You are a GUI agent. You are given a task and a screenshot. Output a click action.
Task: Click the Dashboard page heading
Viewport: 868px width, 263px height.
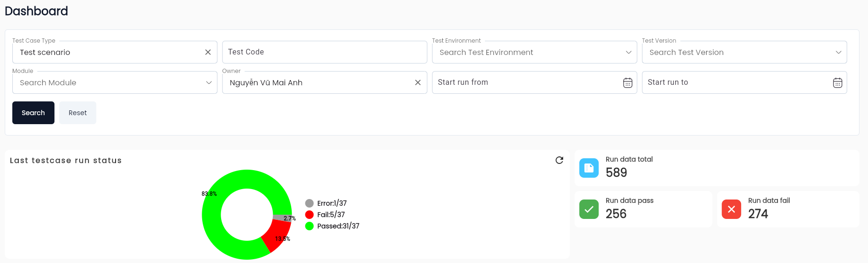point(36,11)
